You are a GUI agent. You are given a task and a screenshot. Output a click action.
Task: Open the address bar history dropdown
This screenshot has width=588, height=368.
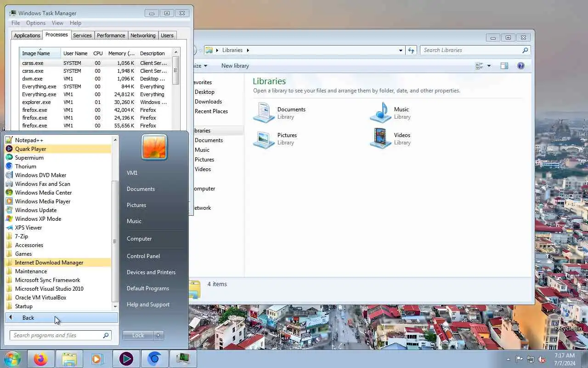[401, 50]
